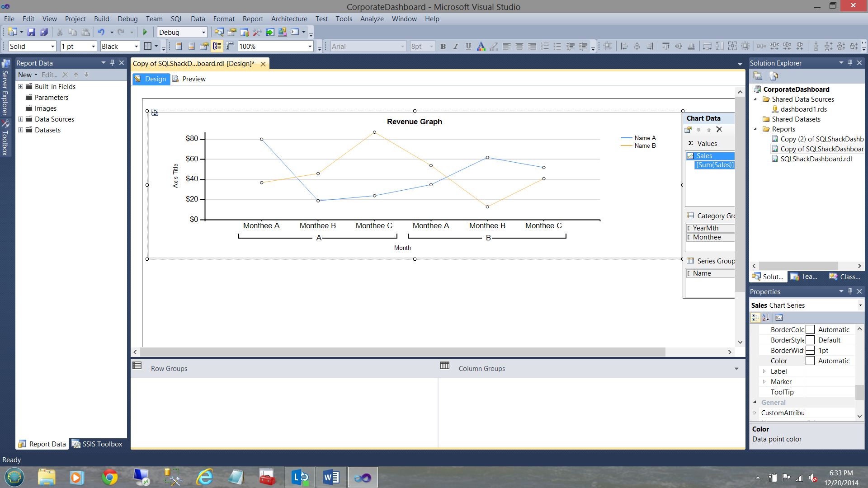
Task: Sort properties alphabetically with A-Z icon
Action: [x=765, y=318]
